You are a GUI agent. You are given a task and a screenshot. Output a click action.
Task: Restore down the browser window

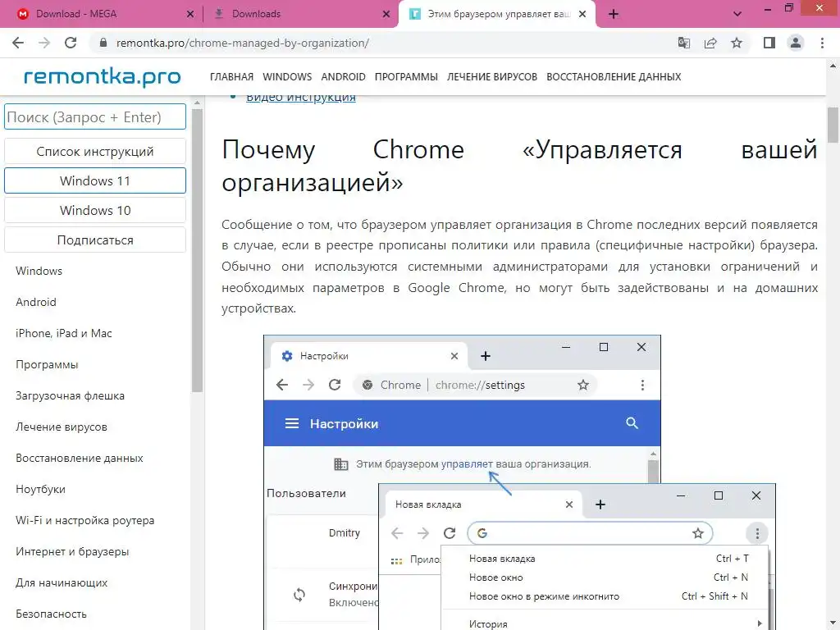tap(788, 8)
